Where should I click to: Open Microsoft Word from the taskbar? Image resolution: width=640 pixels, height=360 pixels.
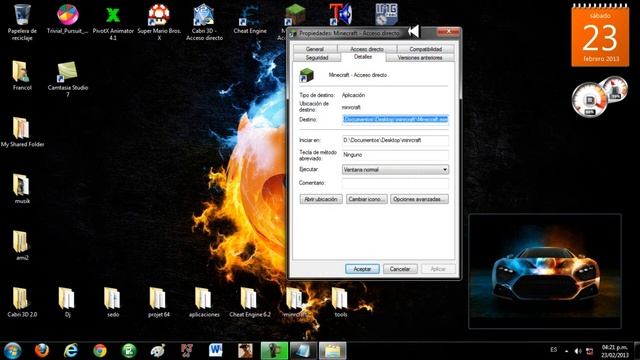click(x=216, y=350)
